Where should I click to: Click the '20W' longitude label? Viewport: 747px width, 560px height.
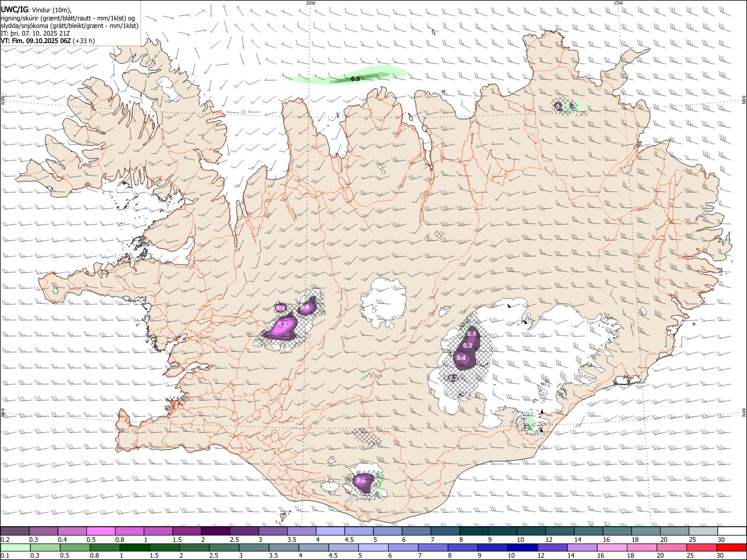310,3
